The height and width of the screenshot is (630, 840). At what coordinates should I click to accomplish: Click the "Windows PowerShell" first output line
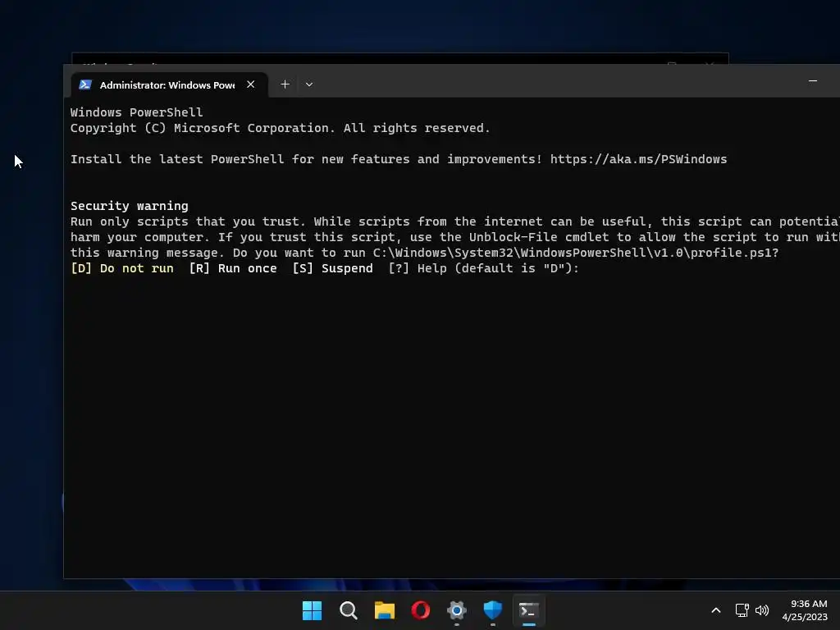[137, 112]
